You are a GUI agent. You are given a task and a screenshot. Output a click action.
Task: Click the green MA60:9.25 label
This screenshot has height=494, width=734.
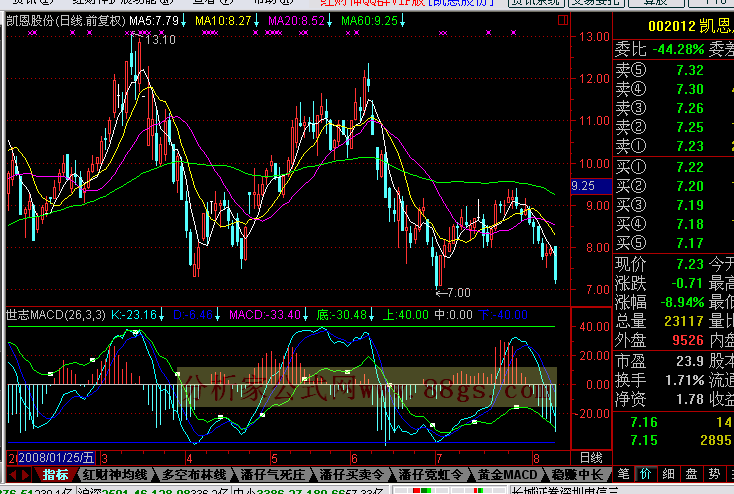369,21
